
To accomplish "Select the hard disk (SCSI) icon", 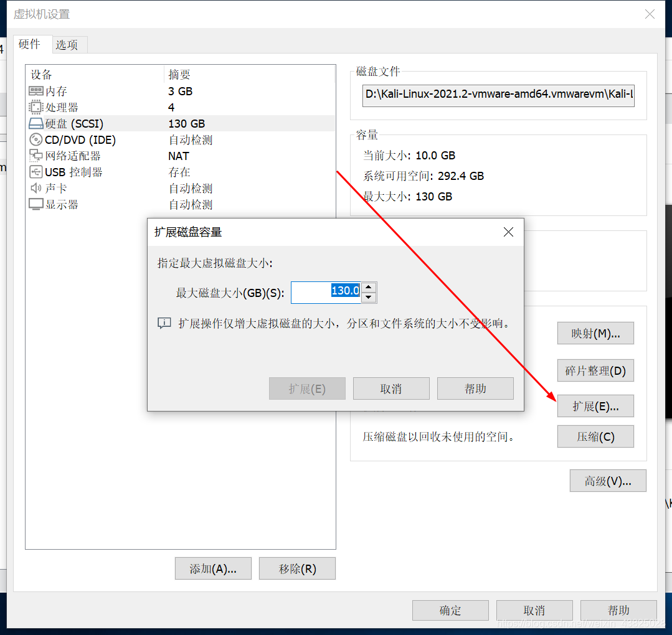I will (36, 124).
